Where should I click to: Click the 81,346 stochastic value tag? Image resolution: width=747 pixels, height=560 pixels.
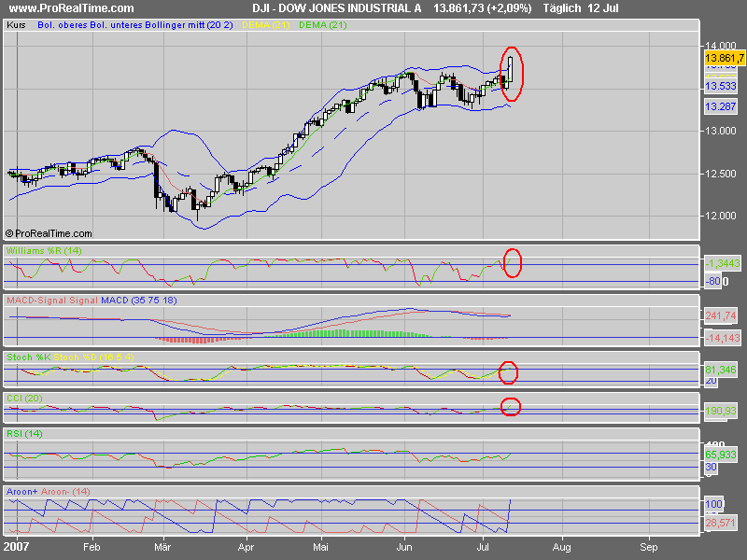(x=721, y=370)
